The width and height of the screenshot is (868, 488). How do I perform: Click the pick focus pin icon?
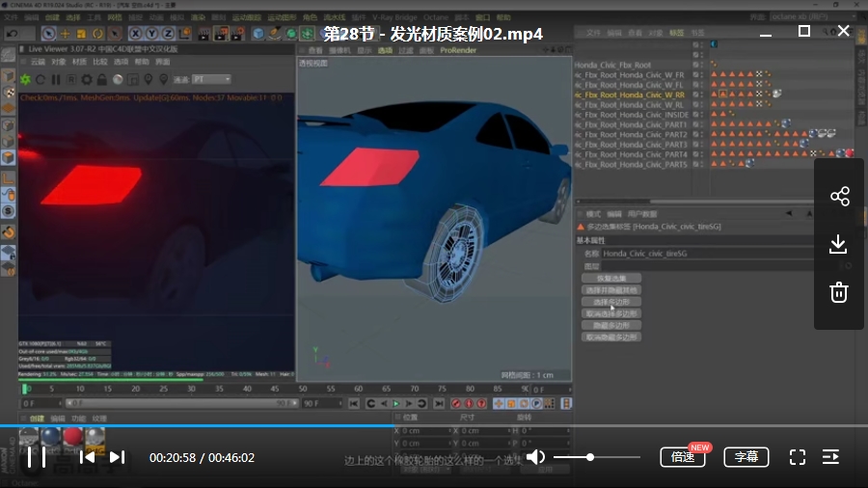click(x=149, y=80)
